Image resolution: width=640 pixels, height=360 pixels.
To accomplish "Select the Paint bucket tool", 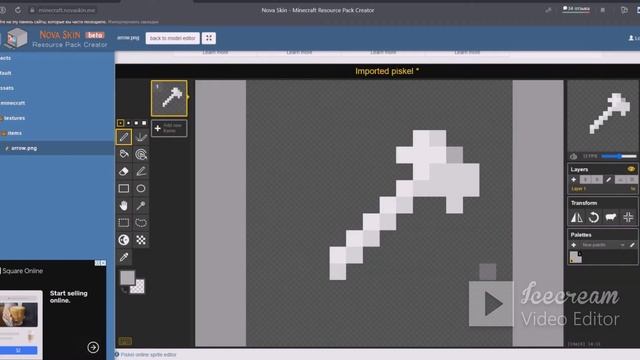I will tap(124, 154).
